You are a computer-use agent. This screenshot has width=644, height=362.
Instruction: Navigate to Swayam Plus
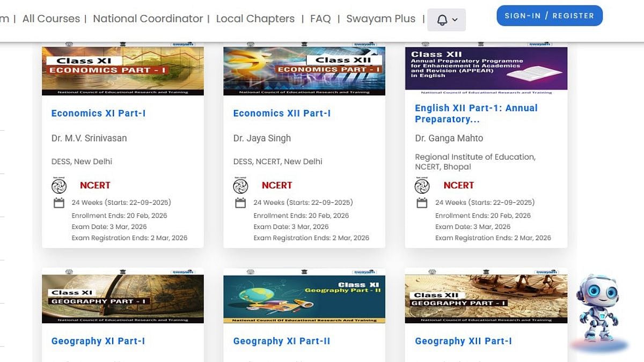(380, 19)
